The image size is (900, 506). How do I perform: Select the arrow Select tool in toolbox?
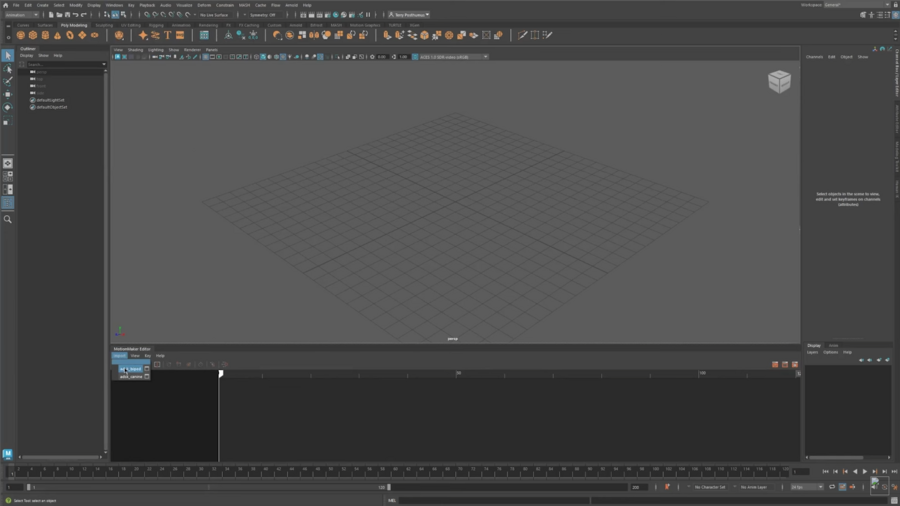coord(8,56)
